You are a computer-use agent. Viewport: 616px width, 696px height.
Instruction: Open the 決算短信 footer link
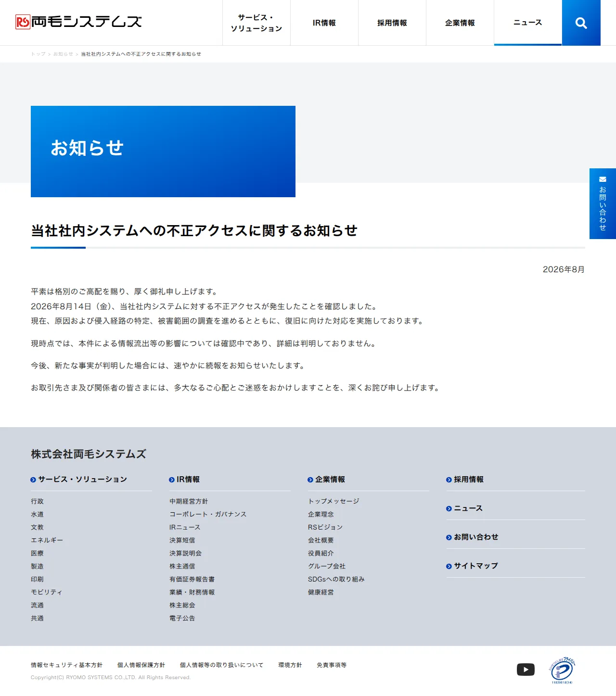[182, 540]
